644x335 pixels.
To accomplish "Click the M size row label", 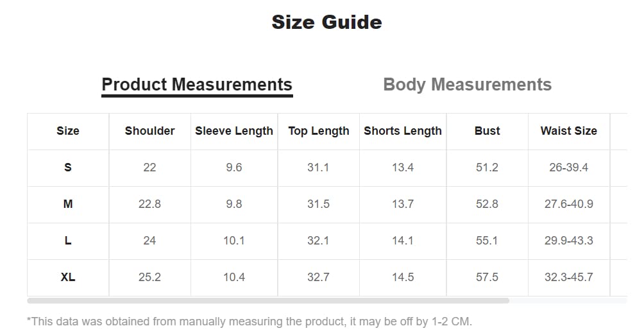I will point(68,204).
